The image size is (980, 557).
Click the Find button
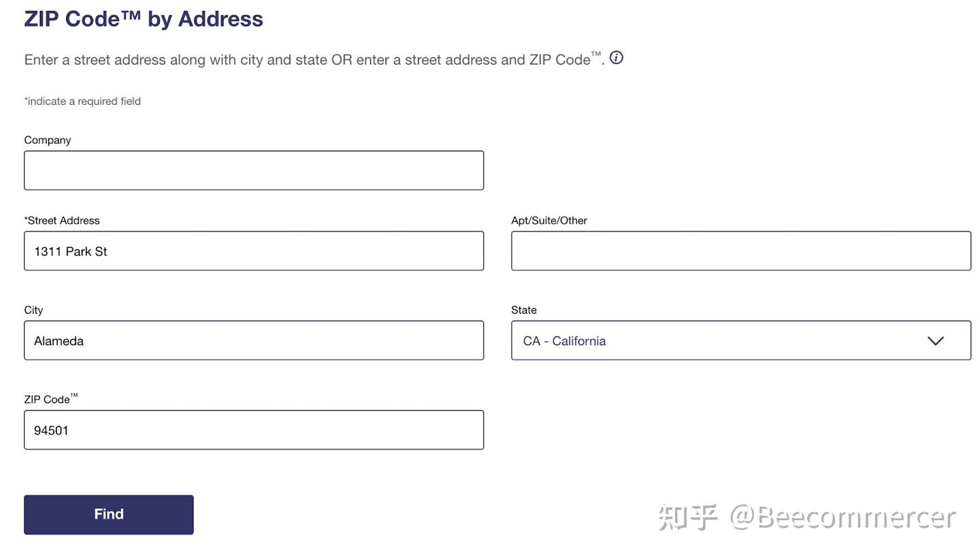coord(109,515)
